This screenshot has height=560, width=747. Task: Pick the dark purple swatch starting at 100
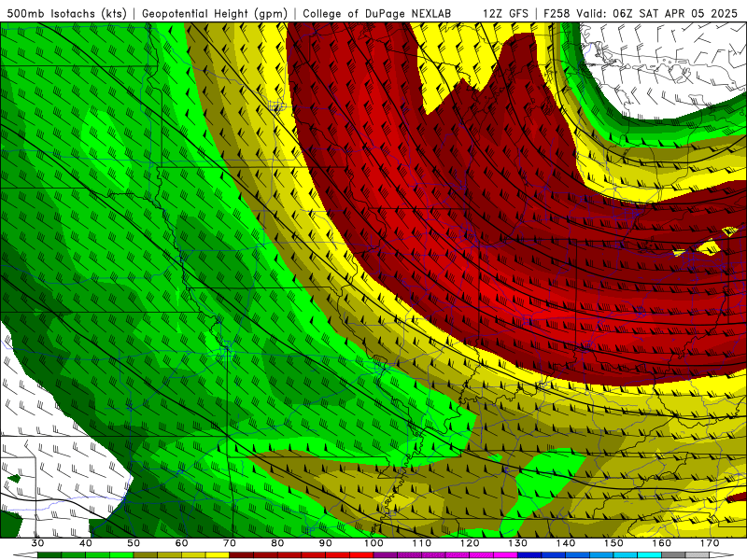(x=386, y=554)
